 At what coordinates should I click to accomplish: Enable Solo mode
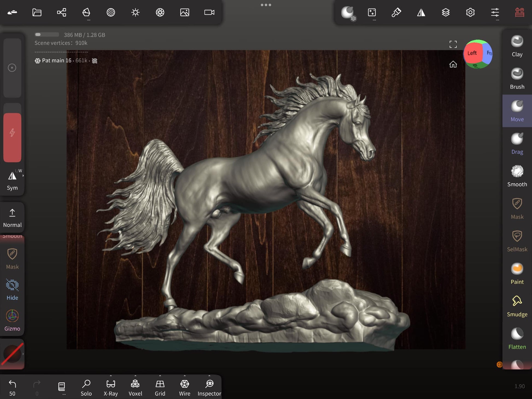86,387
